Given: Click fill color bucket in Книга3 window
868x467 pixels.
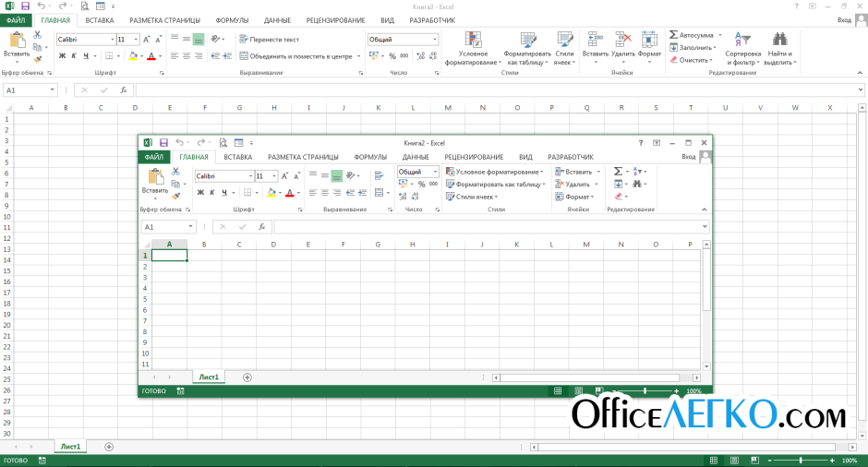Looking at the screenshot, I should tap(133, 56).
